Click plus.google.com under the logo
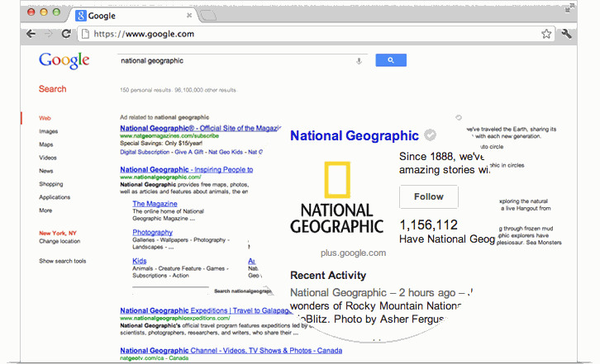Viewport: 600px width, 364px height. (x=353, y=253)
